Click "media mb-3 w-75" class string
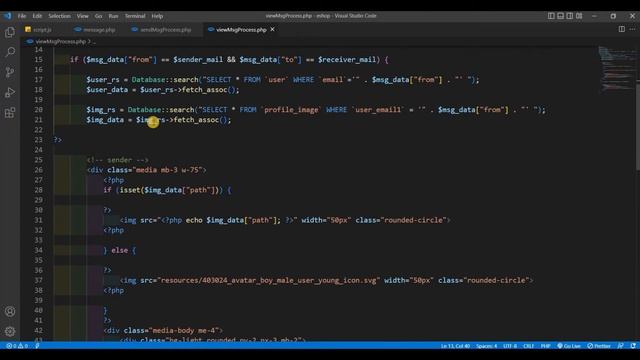 [x=167, y=170]
